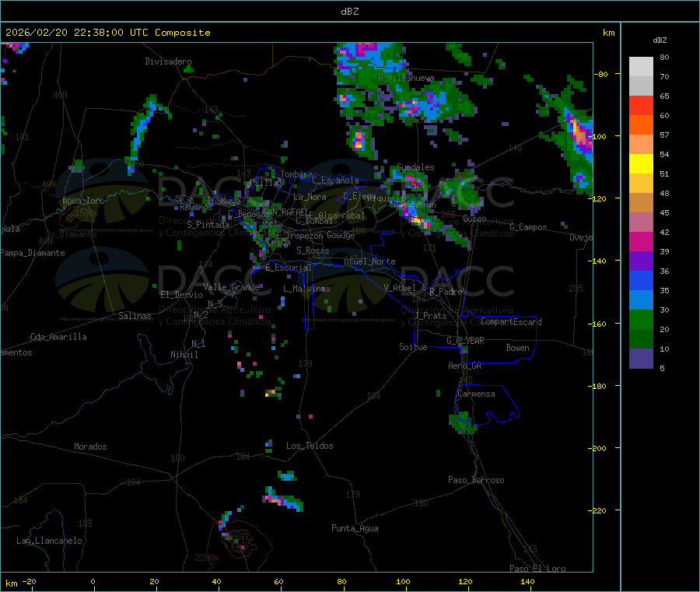700x592 pixels.
Task: Click the Valle_Grande label
Action: tap(231, 287)
